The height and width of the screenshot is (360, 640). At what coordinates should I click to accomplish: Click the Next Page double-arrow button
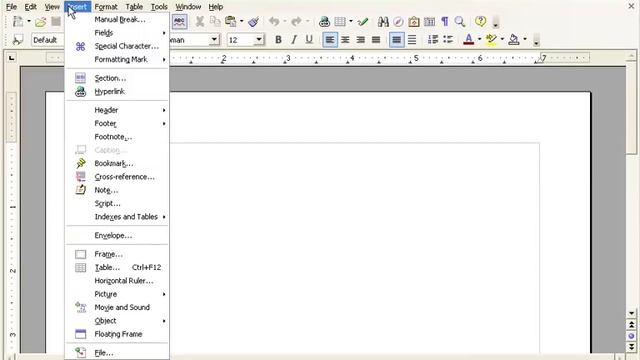[x=631, y=347]
